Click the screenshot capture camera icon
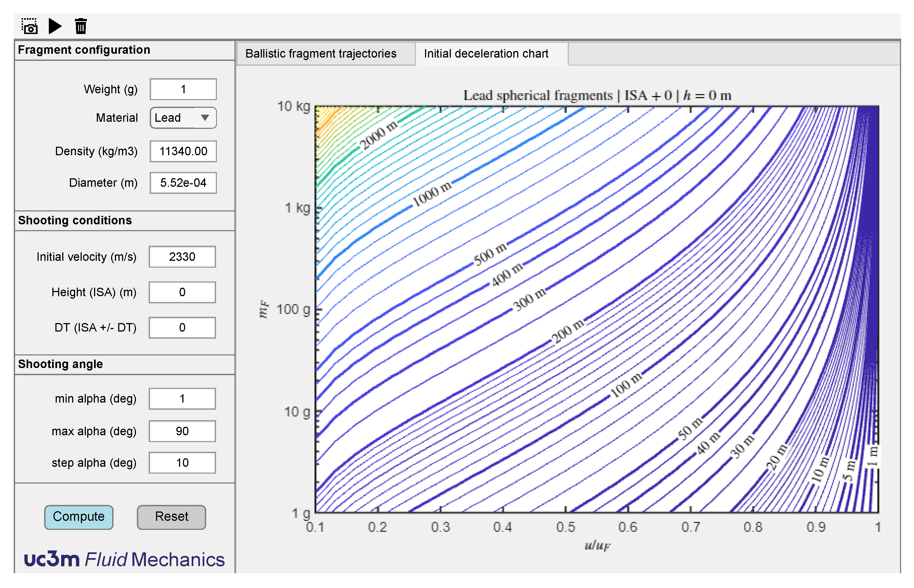Screen dimensions: 914x588 pyautogui.click(x=29, y=26)
